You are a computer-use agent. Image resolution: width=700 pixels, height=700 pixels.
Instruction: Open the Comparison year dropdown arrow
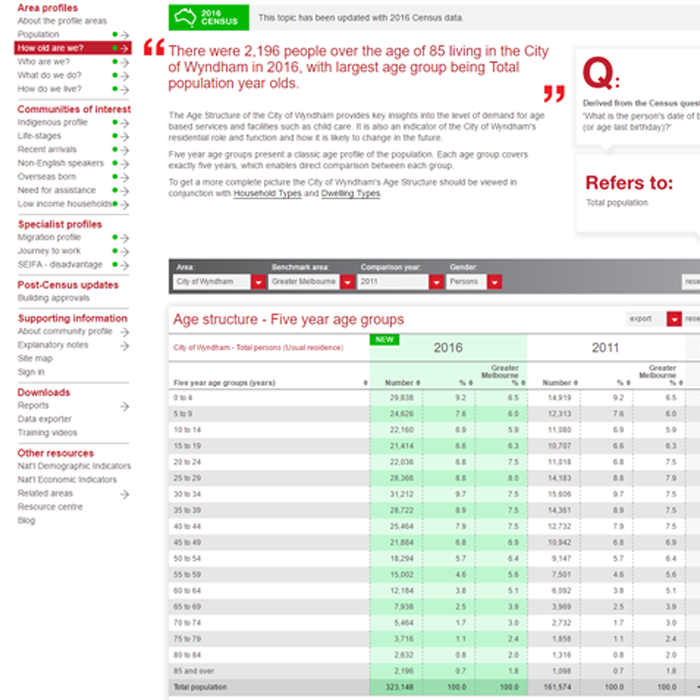click(x=437, y=282)
